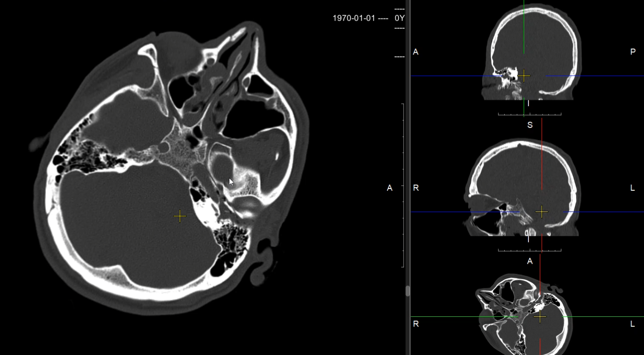Click the yellow crosshair in the top A-P view
The height and width of the screenshot is (355, 644).
pos(524,76)
